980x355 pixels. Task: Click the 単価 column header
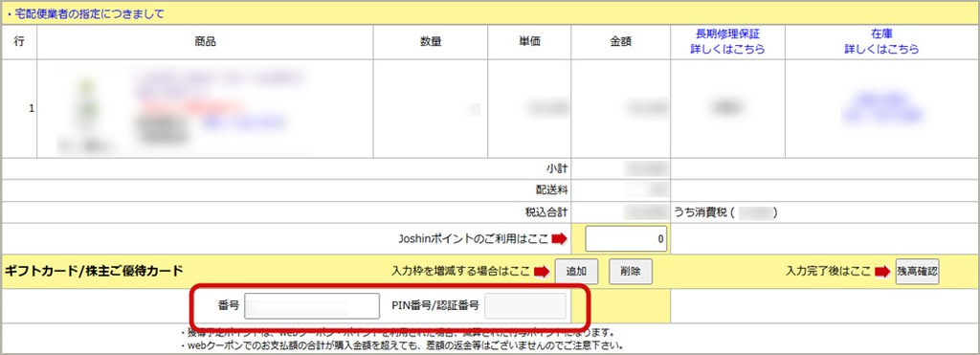click(529, 42)
